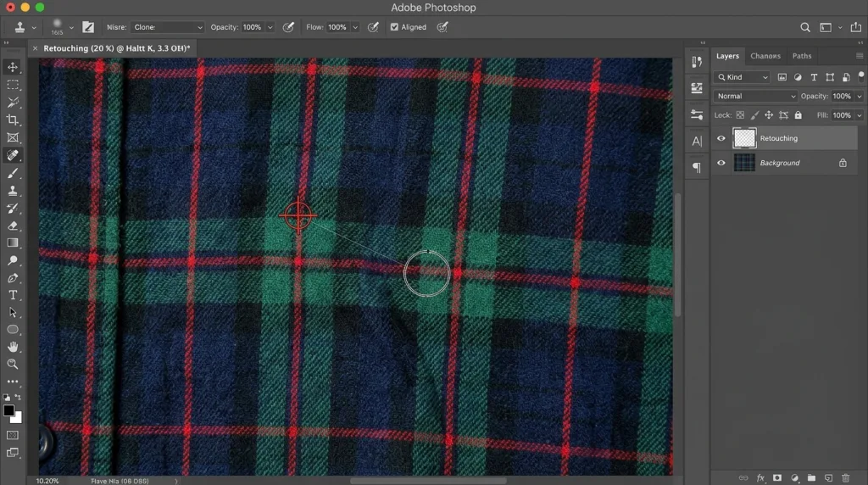Image resolution: width=868 pixels, height=485 pixels.
Task: Select the Rectangular Marquee tool
Action: [x=12, y=85]
